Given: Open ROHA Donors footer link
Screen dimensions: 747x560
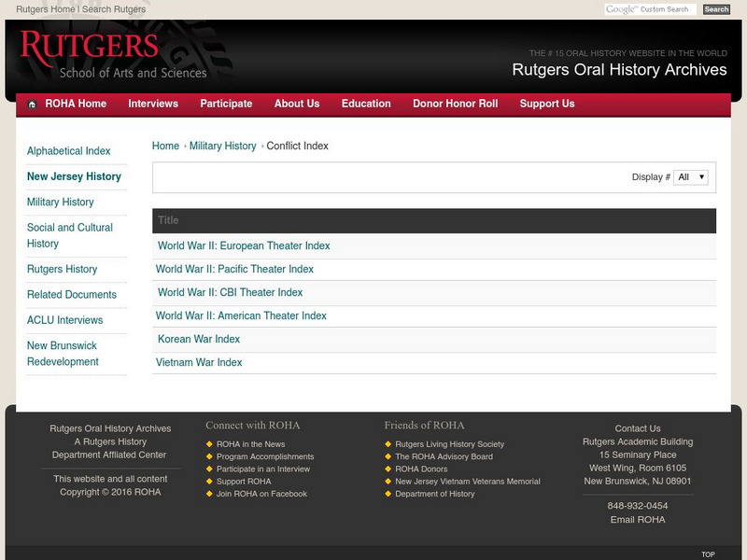Looking at the screenshot, I should [421, 469].
